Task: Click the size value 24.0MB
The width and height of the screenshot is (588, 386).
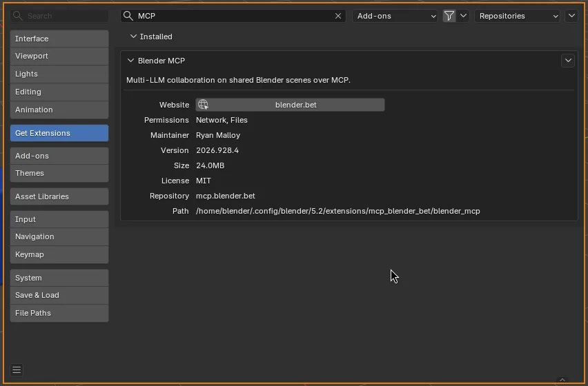Action: pos(210,165)
